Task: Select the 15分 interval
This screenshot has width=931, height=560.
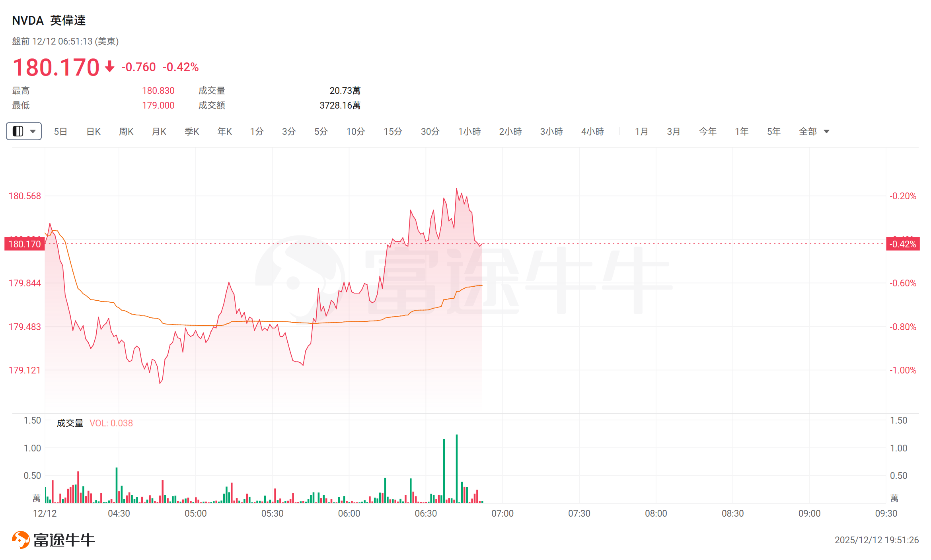Action: pos(393,131)
